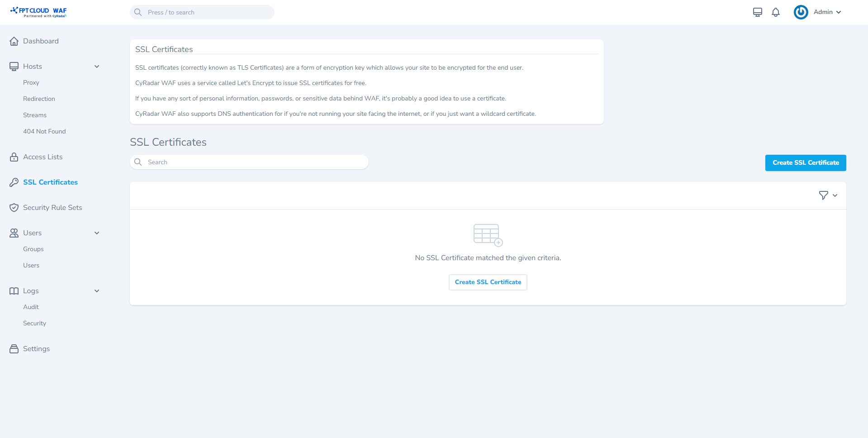Click the notification bell icon
The image size is (868, 438).
[x=776, y=12]
